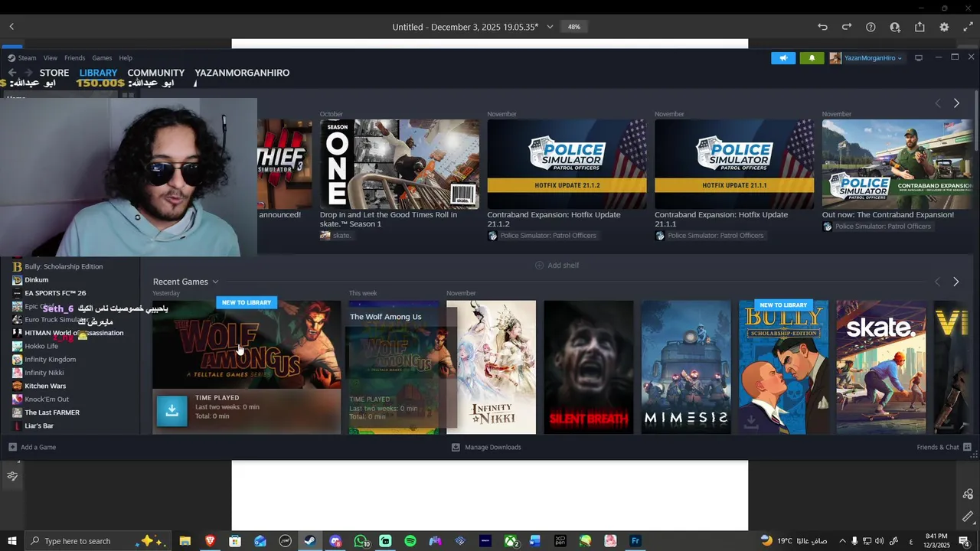Show hidden icons in the system tray
The height and width of the screenshot is (551, 980).
842,541
